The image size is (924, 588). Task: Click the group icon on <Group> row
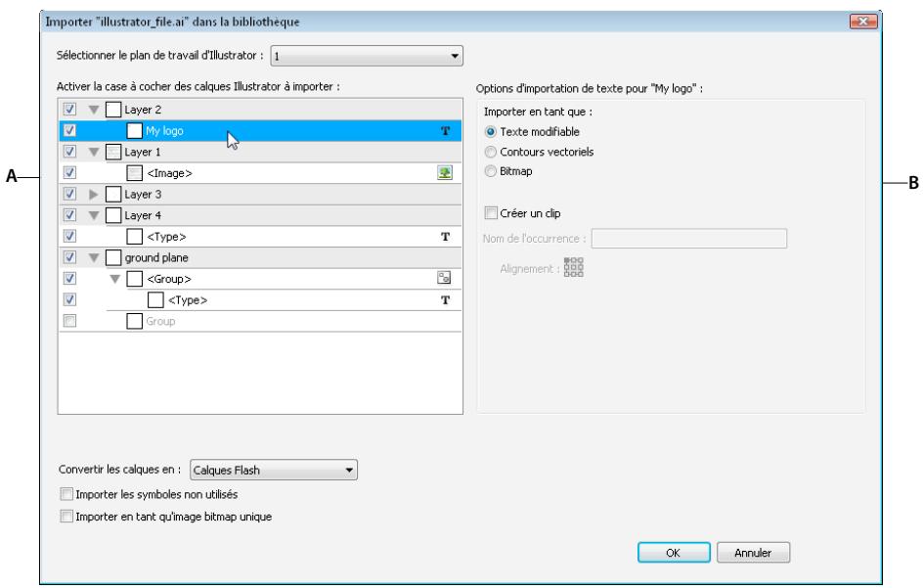tap(443, 278)
